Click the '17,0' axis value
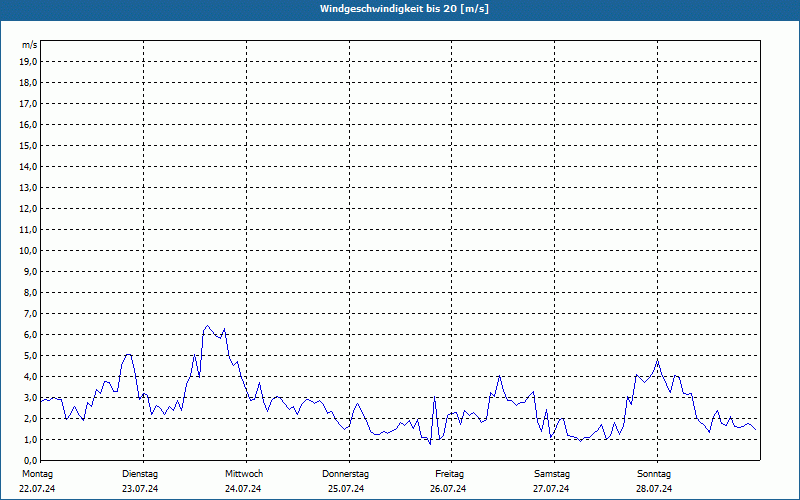 point(29,104)
